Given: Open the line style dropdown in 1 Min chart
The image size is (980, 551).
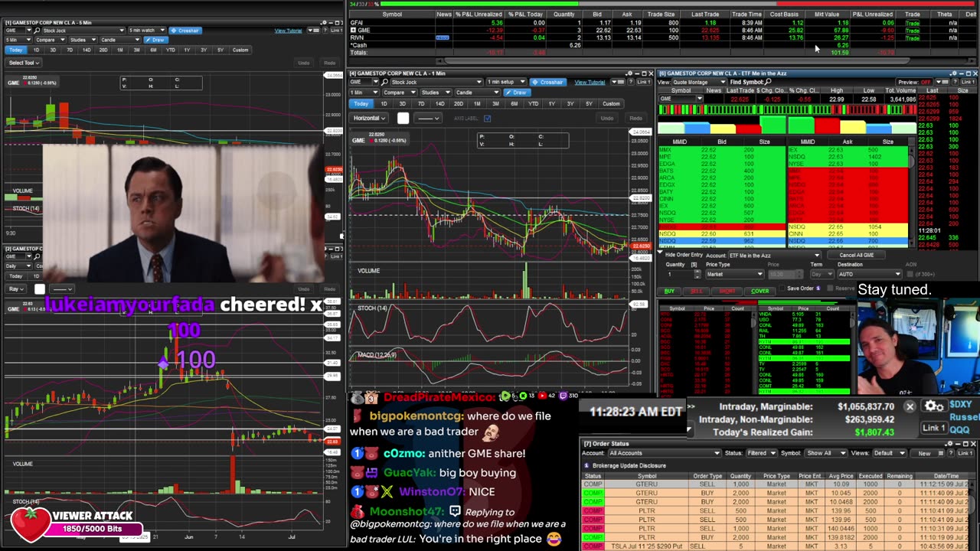Looking at the screenshot, I should (427, 118).
